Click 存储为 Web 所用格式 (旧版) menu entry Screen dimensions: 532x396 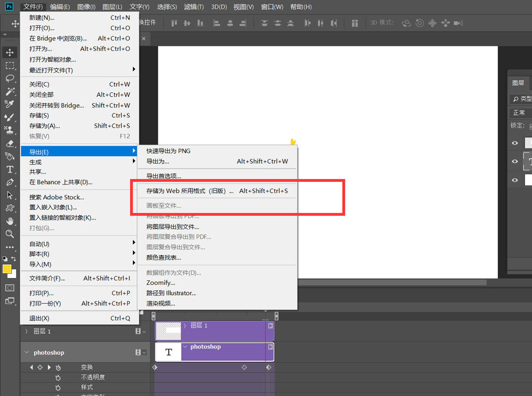point(189,191)
